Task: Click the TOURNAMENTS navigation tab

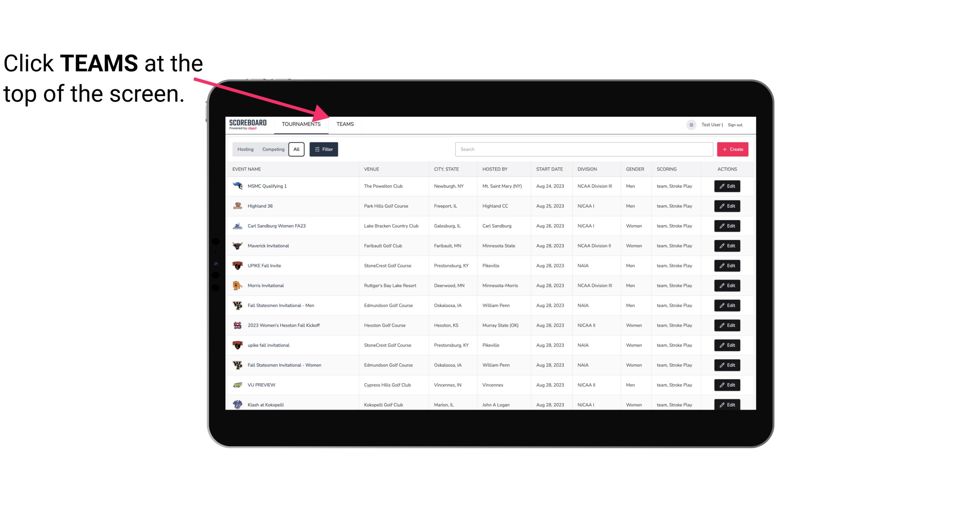Action: (301, 124)
